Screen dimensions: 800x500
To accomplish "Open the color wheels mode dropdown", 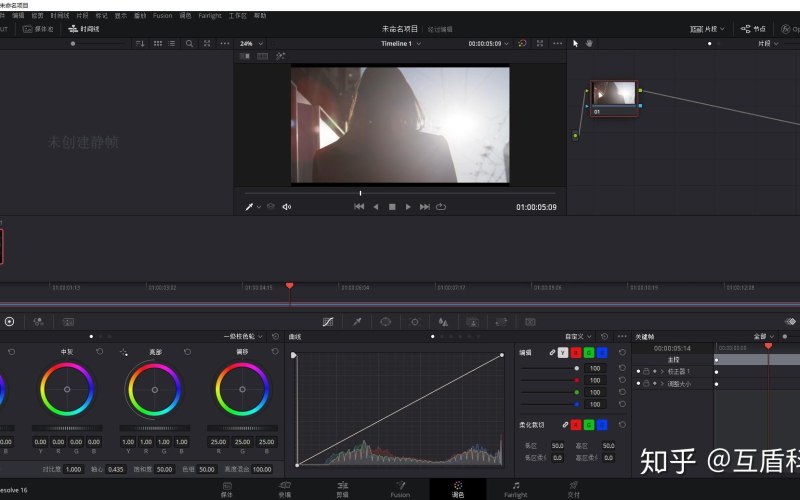I will [243, 337].
